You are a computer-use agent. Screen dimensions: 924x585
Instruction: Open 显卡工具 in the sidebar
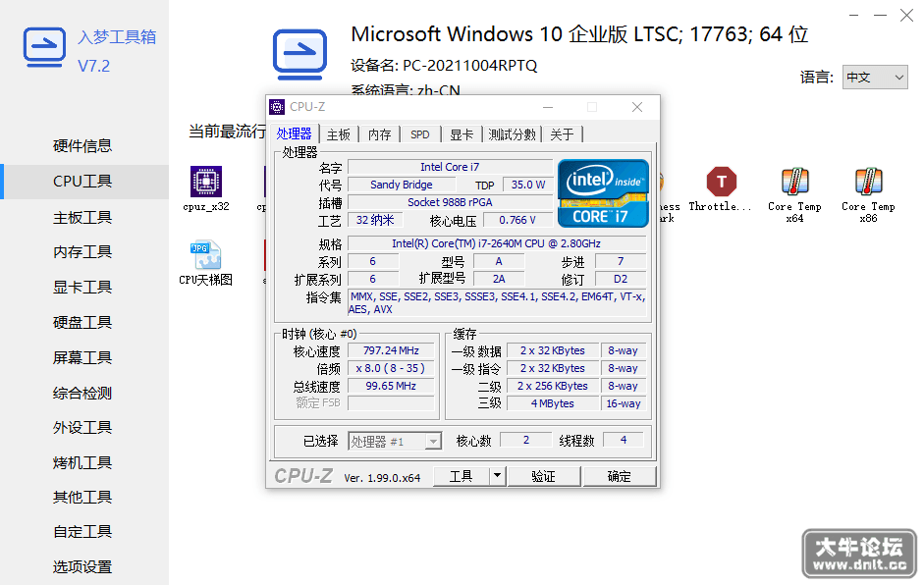click(x=82, y=288)
